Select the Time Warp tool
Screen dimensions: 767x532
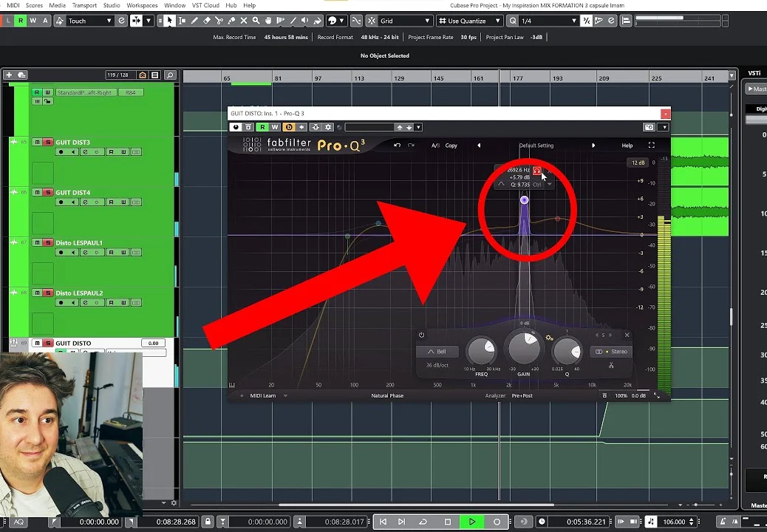[280, 21]
